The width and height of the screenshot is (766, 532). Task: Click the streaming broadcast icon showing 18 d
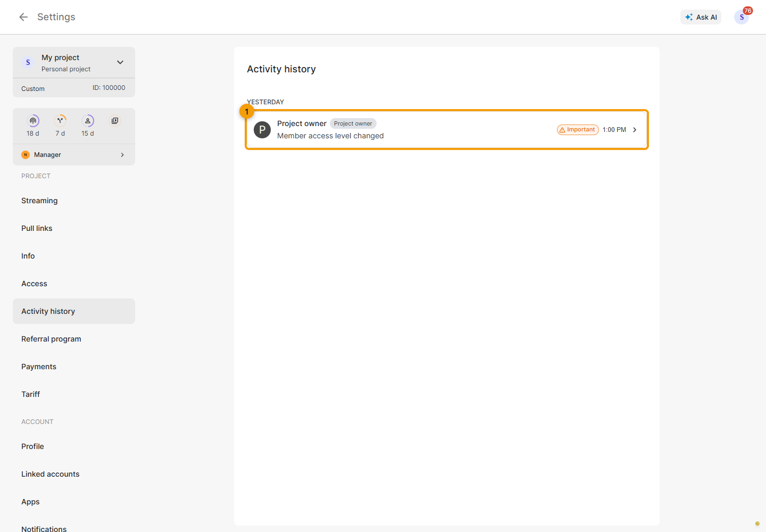33,121
